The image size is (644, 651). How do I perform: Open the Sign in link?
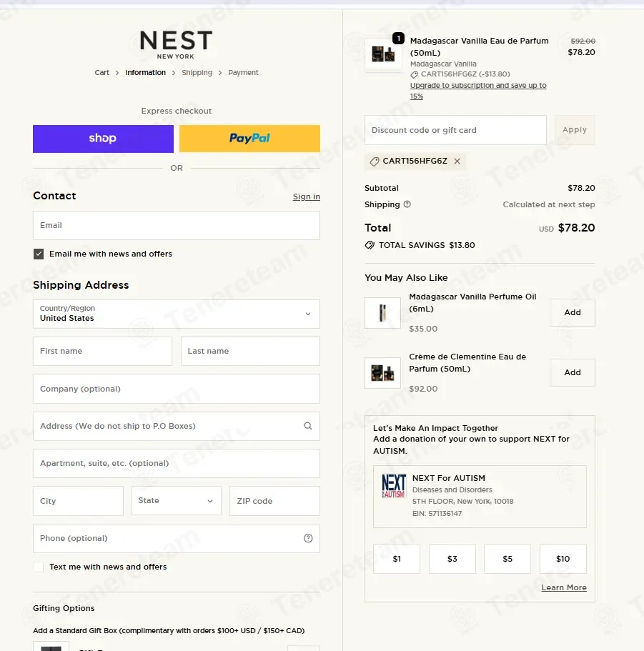pyautogui.click(x=307, y=197)
